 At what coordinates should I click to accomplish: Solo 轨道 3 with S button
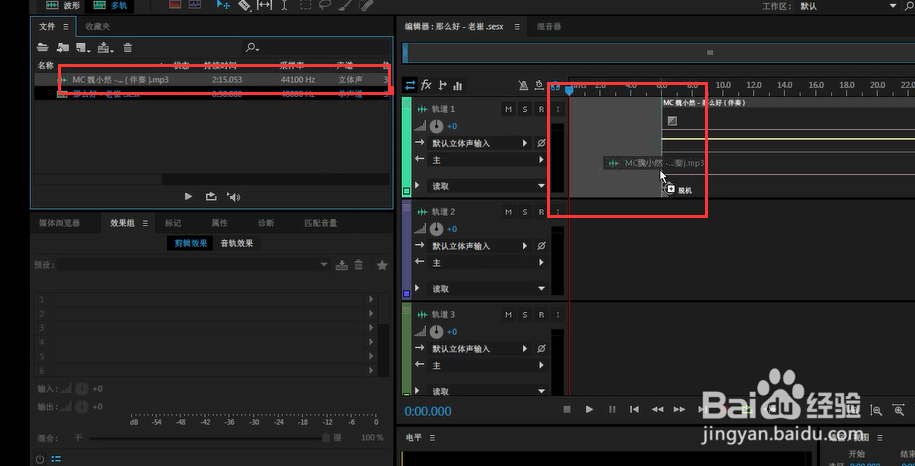(x=525, y=315)
